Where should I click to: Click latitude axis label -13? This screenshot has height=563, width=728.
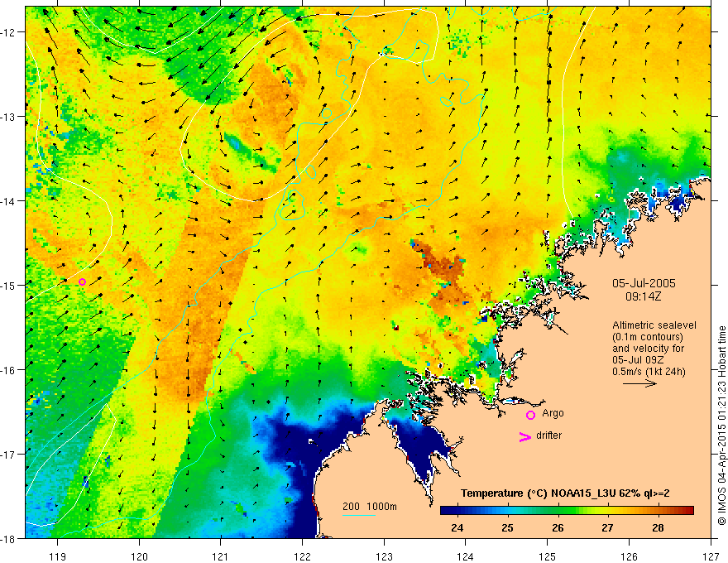point(9,117)
